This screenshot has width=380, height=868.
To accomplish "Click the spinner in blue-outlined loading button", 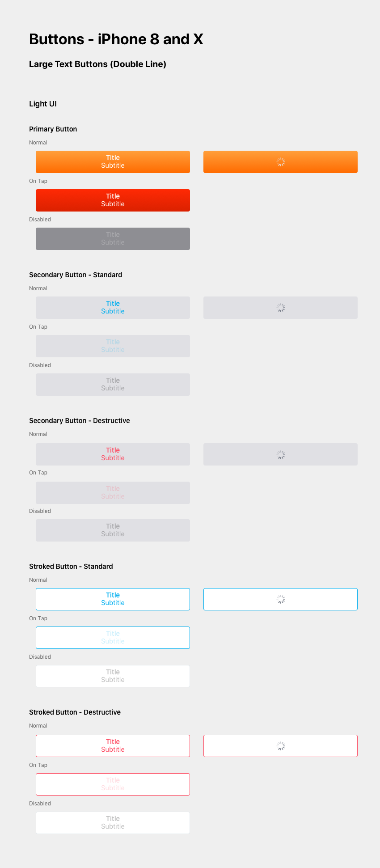I will 281,599.
